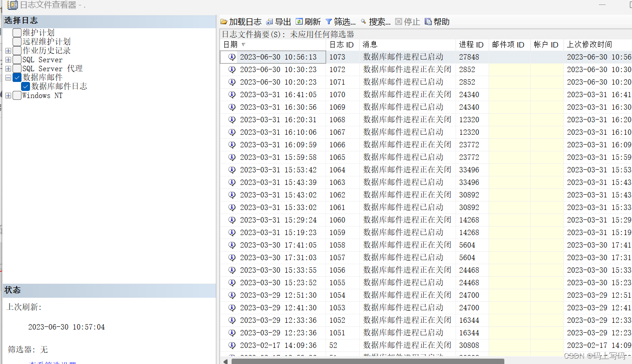Click the 进程 ID column header
This screenshot has width=632, height=364.
pyautogui.click(x=472, y=45)
